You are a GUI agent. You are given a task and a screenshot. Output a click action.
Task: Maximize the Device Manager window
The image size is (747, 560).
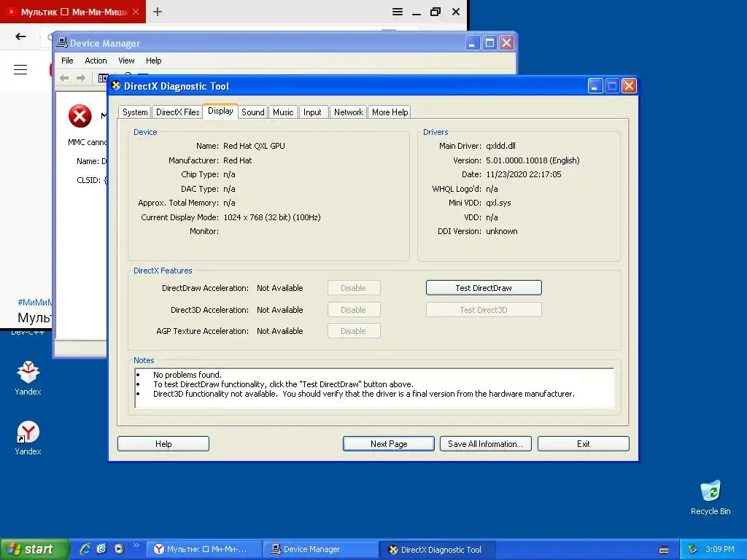coord(489,43)
